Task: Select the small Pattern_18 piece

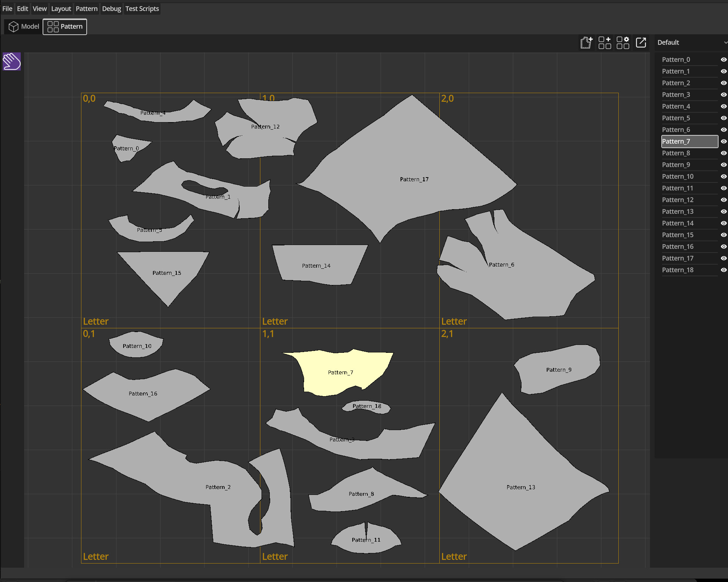Action: pyautogui.click(x=367, y=407)
